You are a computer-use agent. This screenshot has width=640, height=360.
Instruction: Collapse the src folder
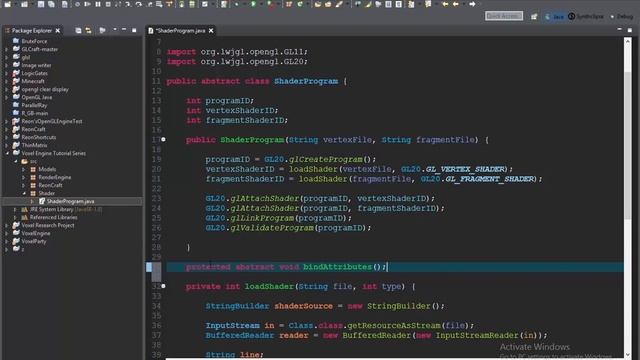(16, 161)
